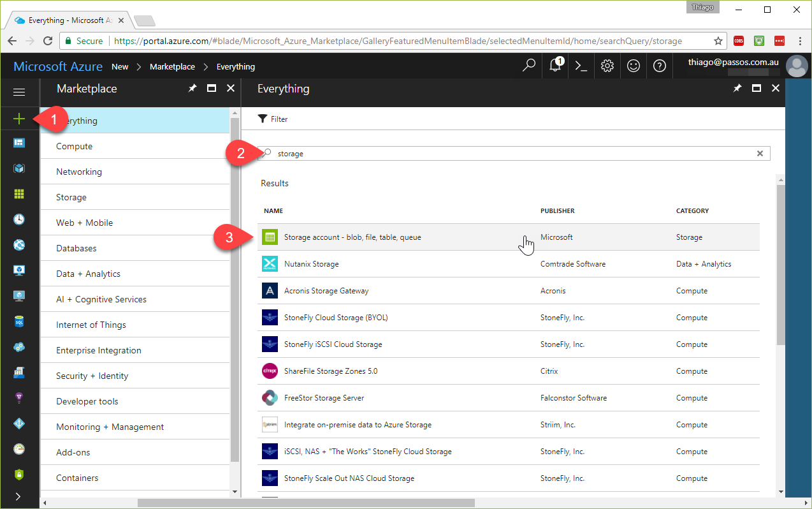
Task: Select the Containers category
Action: point(135,478)
